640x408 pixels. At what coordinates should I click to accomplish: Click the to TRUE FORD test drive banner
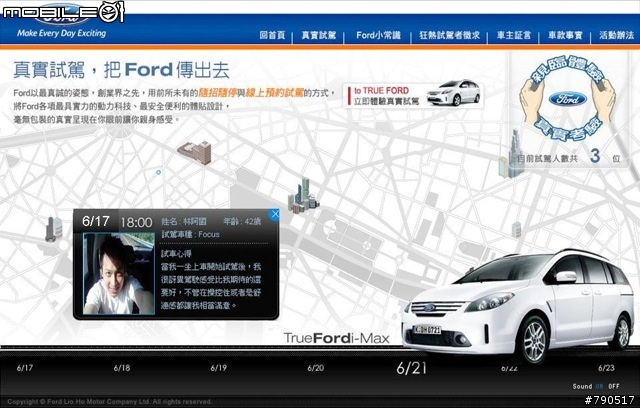413,95
